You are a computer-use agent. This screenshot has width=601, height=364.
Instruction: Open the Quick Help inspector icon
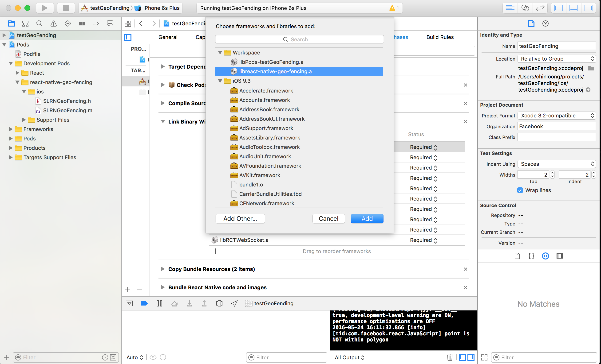545,23
